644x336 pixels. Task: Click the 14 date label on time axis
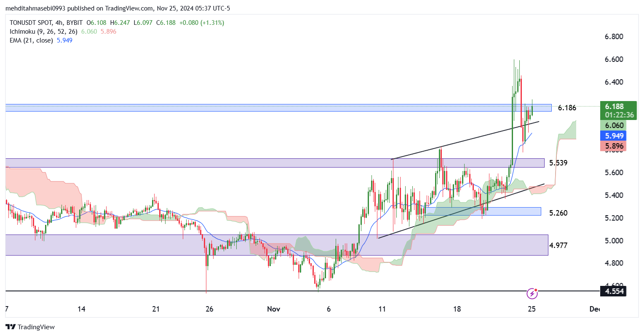coord(81,309)
